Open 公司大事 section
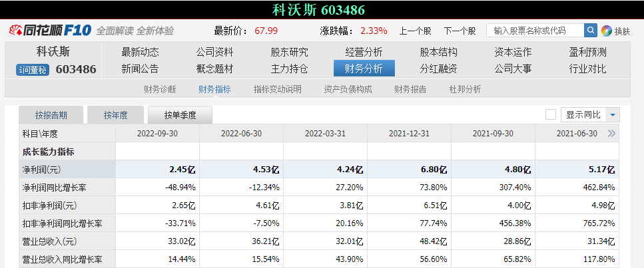 pos(513,68)
